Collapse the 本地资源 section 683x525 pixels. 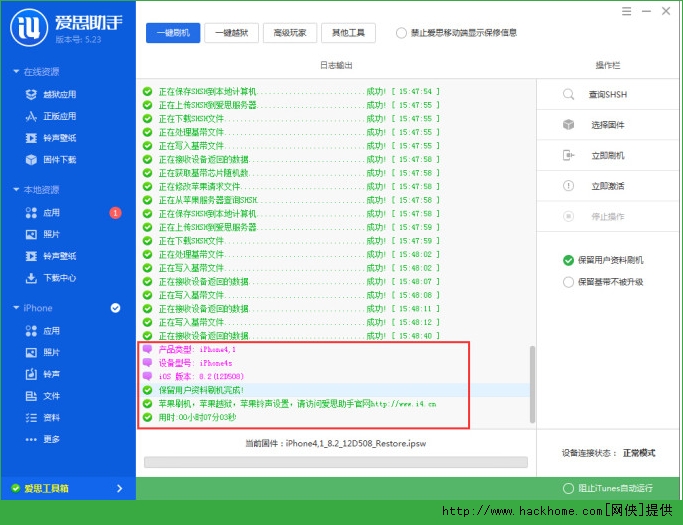tap(16, 190)
